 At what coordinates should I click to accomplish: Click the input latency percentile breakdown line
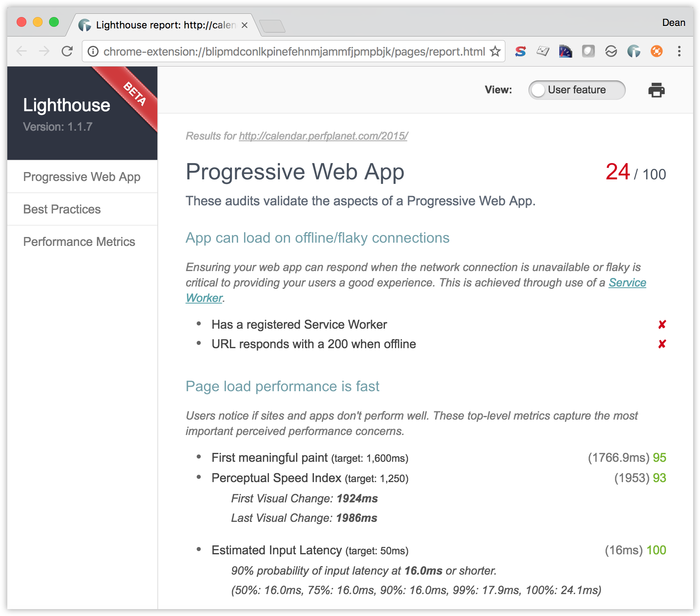pos(416,590)
